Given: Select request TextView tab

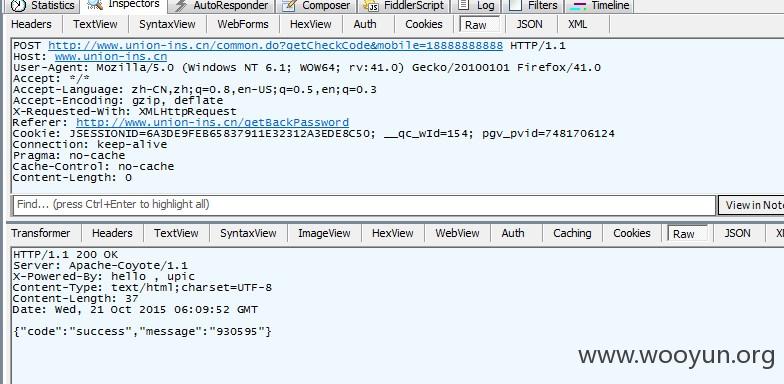Looking at the screenshot, I should pyautogui.click(x=95, y=24).
